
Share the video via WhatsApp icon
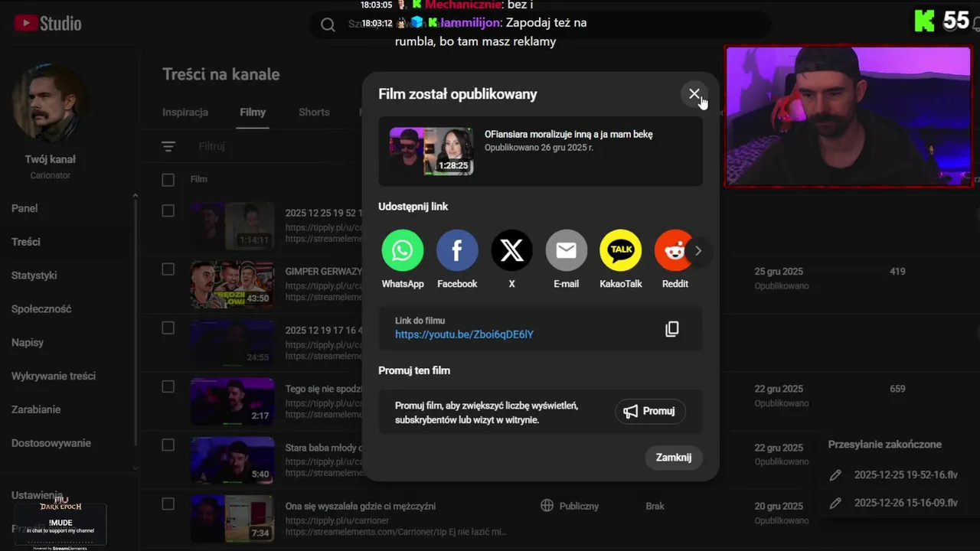pos(403,250)
